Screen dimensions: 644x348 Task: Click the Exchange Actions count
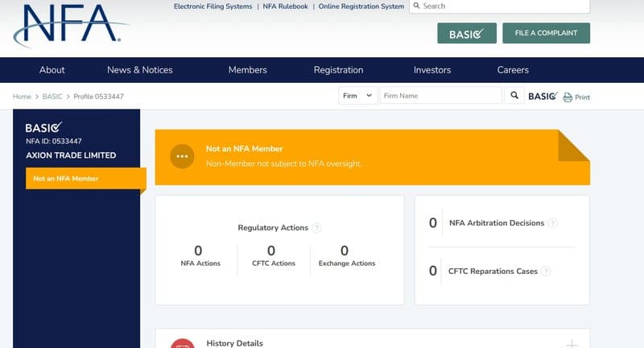(345, 251)
